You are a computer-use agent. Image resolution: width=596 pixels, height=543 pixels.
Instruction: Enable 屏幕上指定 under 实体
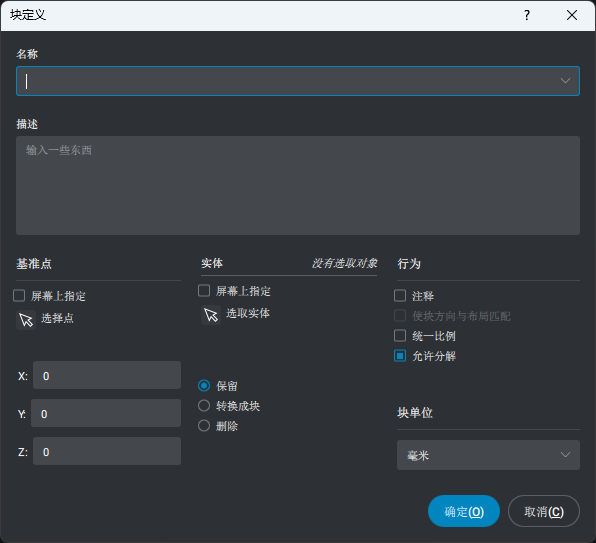point(204,291)
